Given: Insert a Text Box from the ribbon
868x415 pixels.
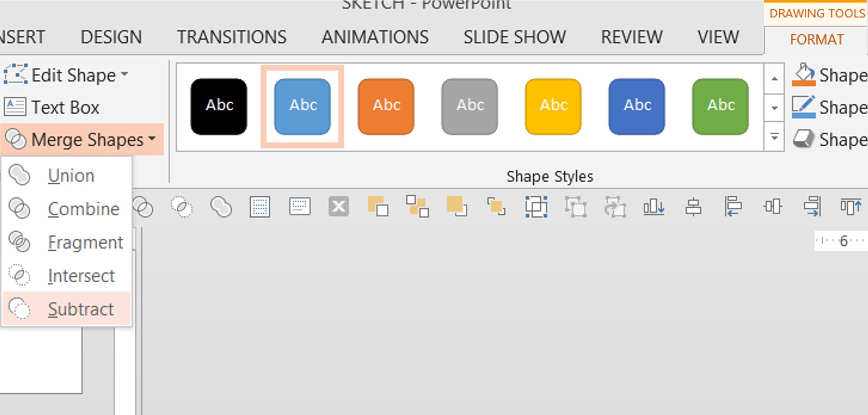Looking at the screenshot, I should [52, 107].
